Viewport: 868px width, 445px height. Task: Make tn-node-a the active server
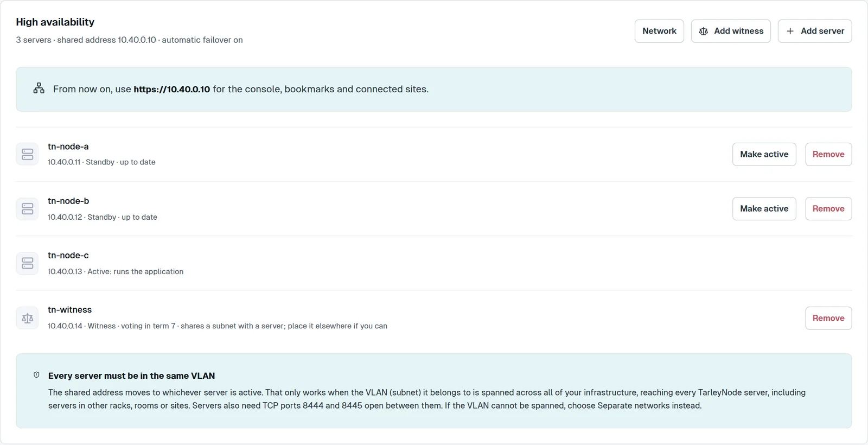764,154
